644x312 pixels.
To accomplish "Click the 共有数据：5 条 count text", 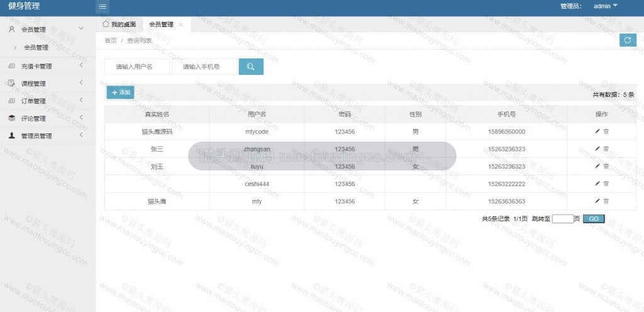I will coord(613,94).
